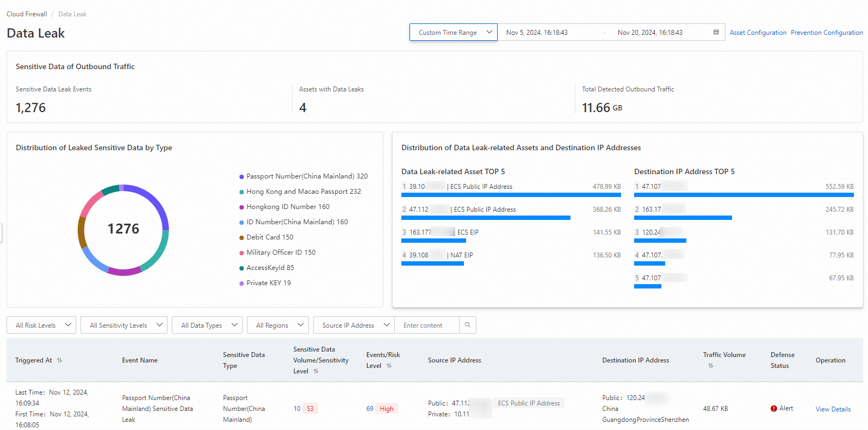Click Destination IP Address column header
Viewport: 868px width, 430px height.
click(x=635, y=360)
